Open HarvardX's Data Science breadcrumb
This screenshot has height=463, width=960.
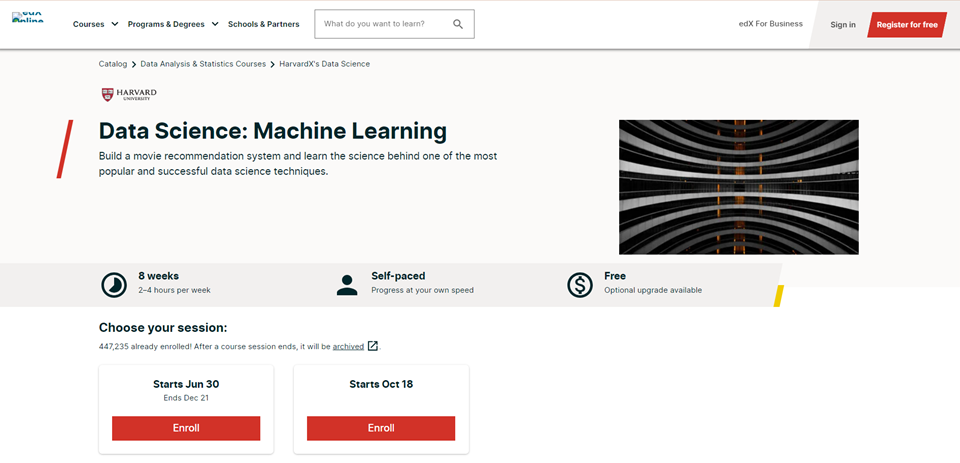click(324, 64)
